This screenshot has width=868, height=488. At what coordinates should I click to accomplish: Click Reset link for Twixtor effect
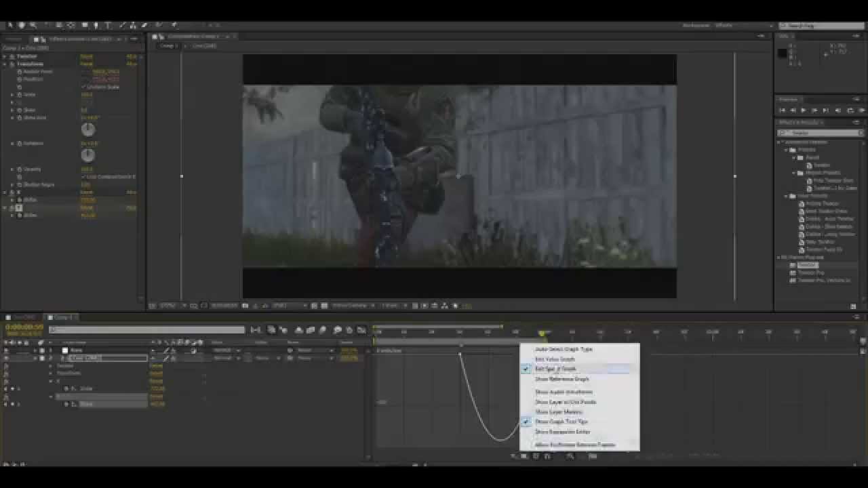click(86, 56)
